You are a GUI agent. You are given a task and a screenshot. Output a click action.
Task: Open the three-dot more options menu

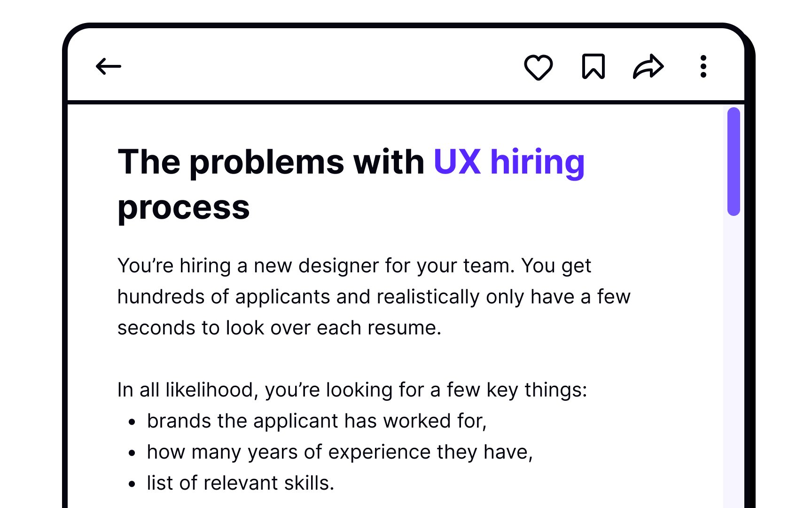click(x=703, y=66)
